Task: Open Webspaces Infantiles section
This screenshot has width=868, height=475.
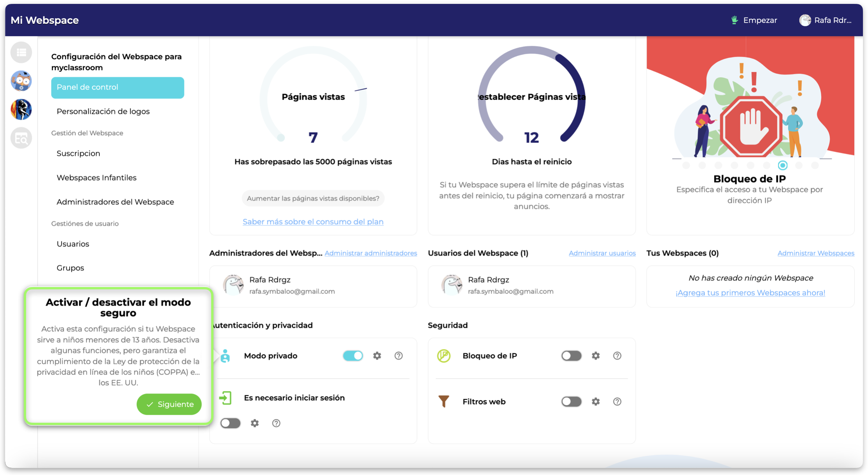Action: 97,178
